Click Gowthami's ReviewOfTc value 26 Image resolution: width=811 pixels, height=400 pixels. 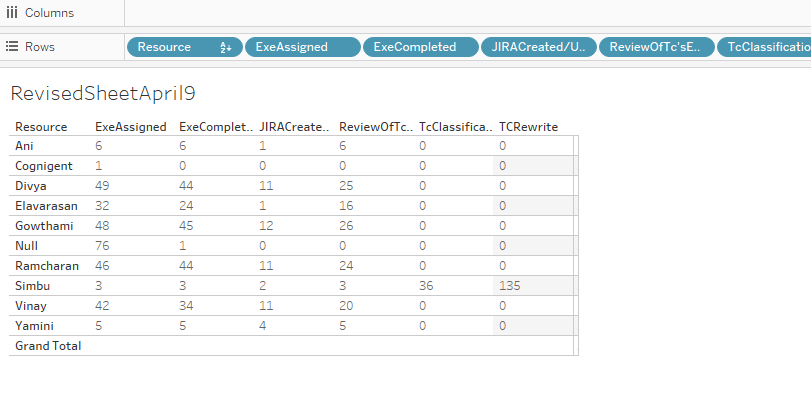pos(346,226)
